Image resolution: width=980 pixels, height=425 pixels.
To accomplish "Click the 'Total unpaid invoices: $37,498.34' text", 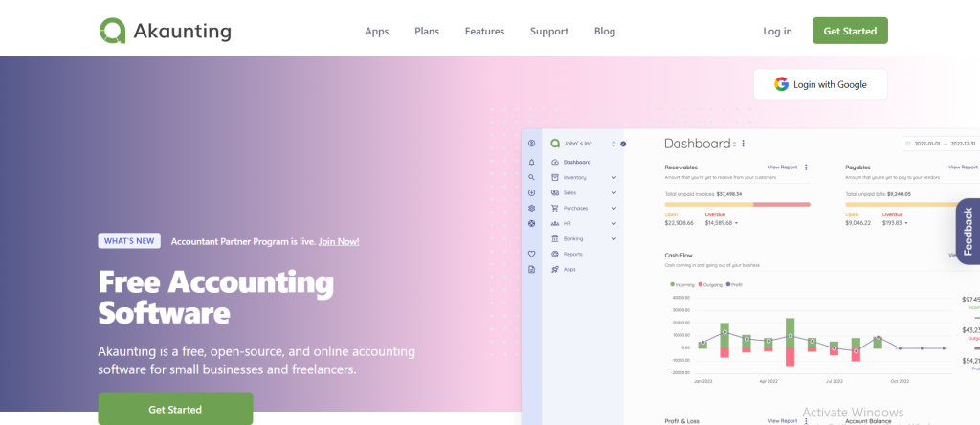I will coord(703,194).
